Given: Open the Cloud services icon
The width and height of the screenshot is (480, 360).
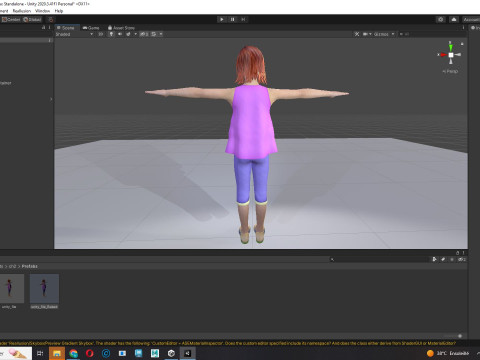Looking at the screenshot, I should coord(454,19).
